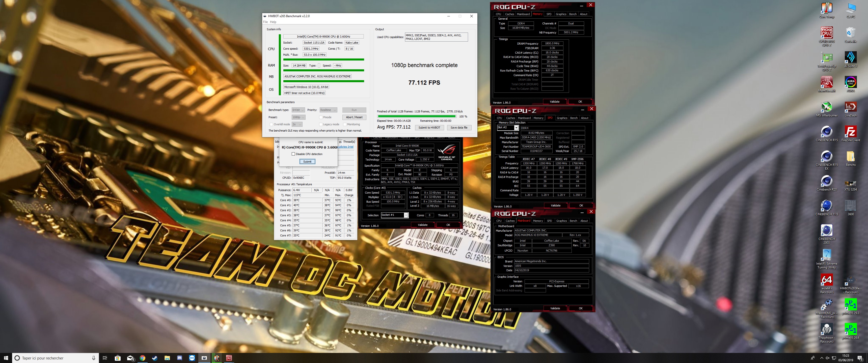Click the CPU name field in System info
The height and width of the screenshot is (363, 868).
pos(323,36)
